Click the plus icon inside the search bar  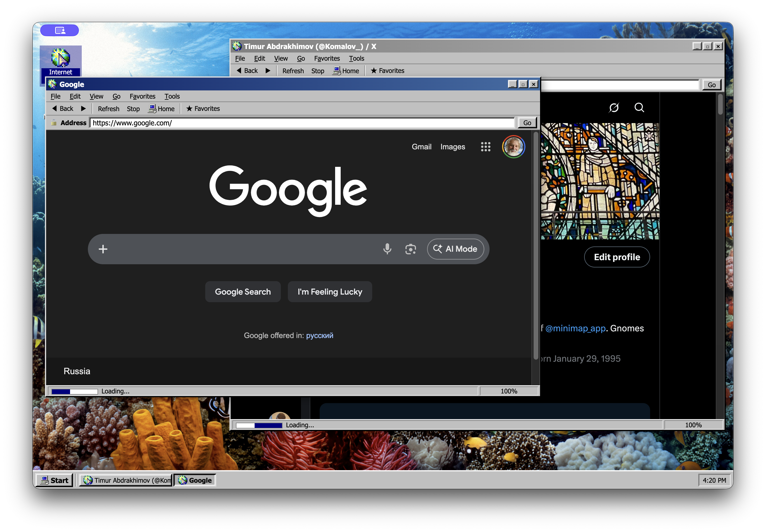coord(103,249)
